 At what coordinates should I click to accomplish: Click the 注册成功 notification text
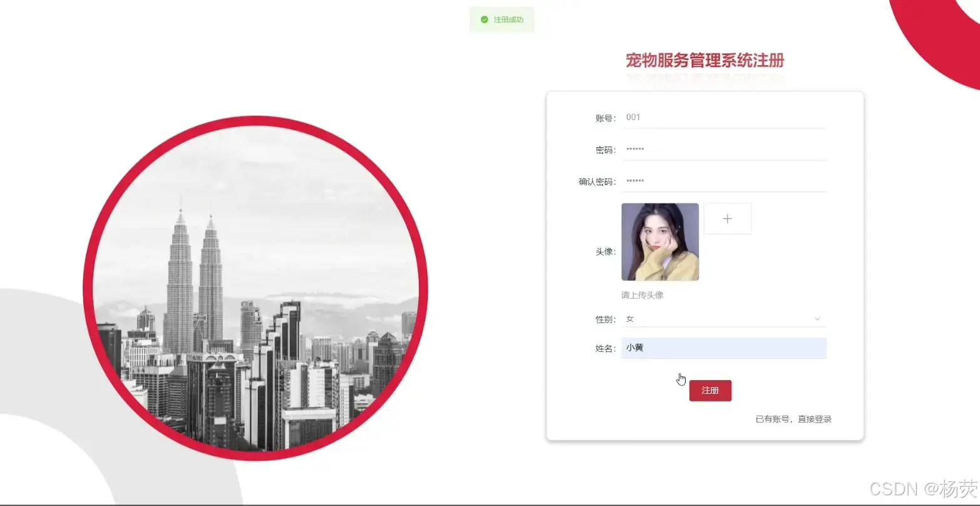point(508,20)
